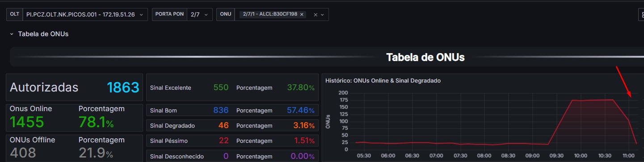Click the ONUs Offline 408 value
The image size is (644, 162).
pos(23,153)
